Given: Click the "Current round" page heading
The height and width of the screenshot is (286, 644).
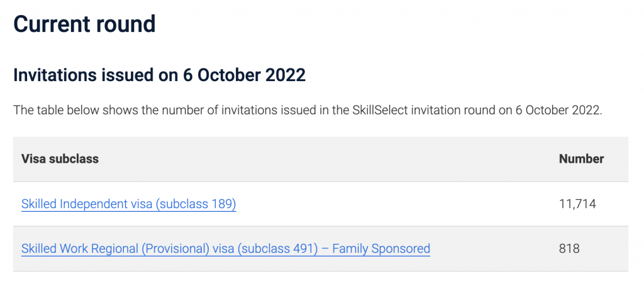Looking at the screenshot, I should 84,25.
